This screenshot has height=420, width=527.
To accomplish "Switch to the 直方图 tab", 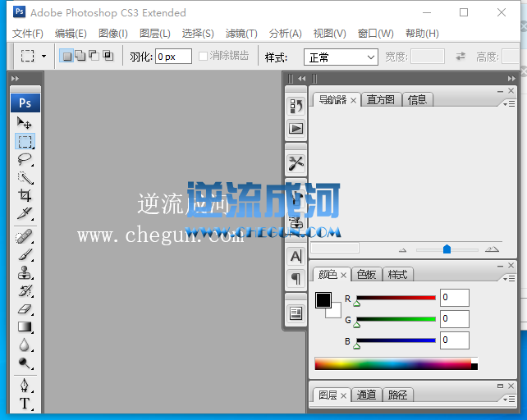I will click(x=381, y=100).
